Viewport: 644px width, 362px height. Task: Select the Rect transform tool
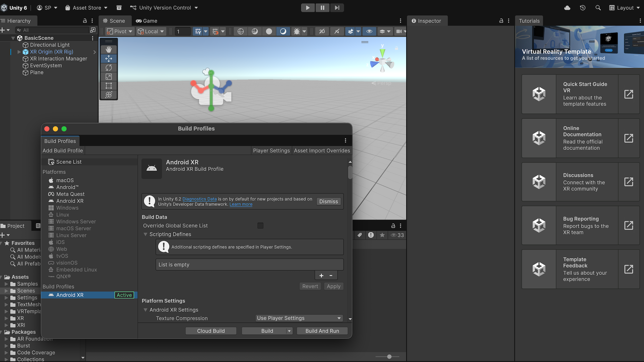coord(109,86)
